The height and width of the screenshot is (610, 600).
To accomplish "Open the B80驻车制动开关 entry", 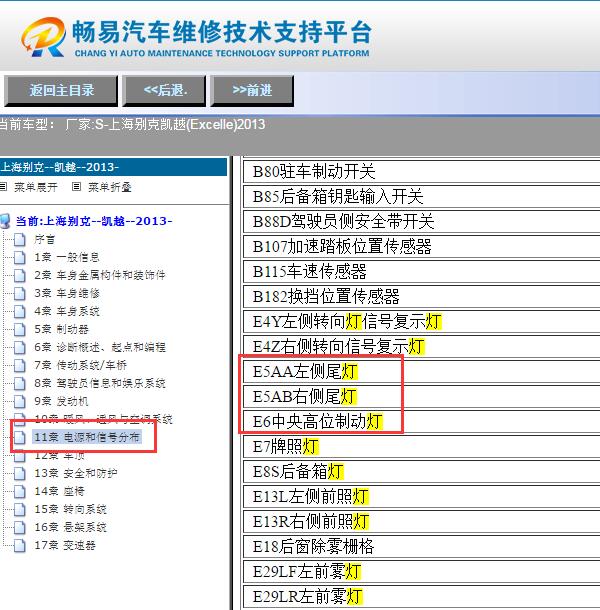I will pyautogui.click(x=421, y=172).
